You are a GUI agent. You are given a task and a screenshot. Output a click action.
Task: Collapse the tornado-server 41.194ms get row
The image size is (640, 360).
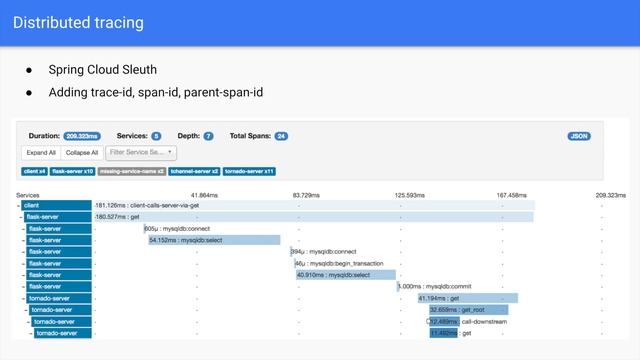click(x=23, y=298)
